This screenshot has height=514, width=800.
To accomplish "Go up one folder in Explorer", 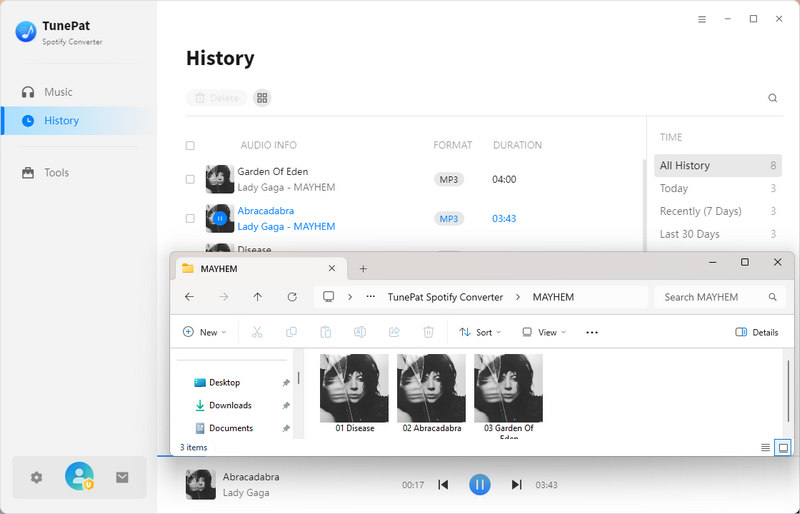I will click(x=258, y=297).
